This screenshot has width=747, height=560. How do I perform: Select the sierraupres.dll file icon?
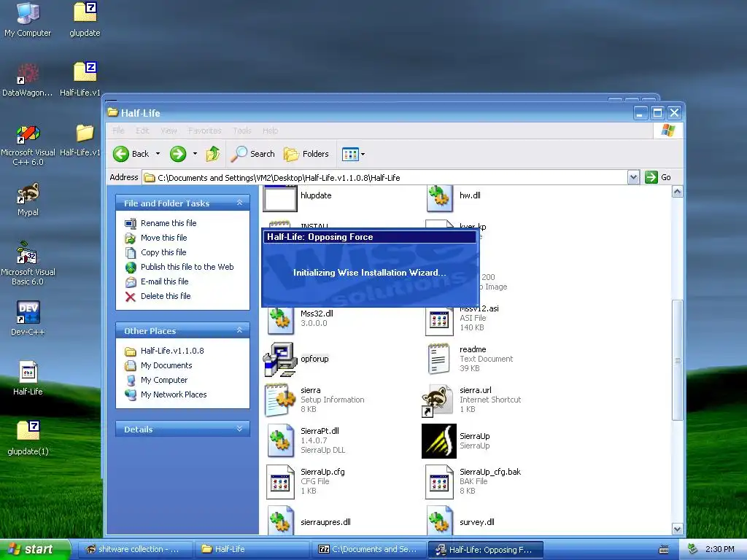pos(280,521)
